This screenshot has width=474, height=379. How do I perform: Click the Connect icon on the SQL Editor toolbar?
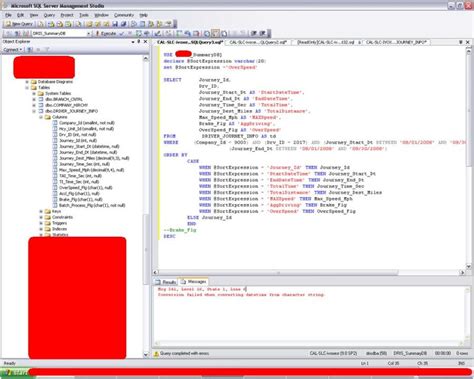pos(9,33)
